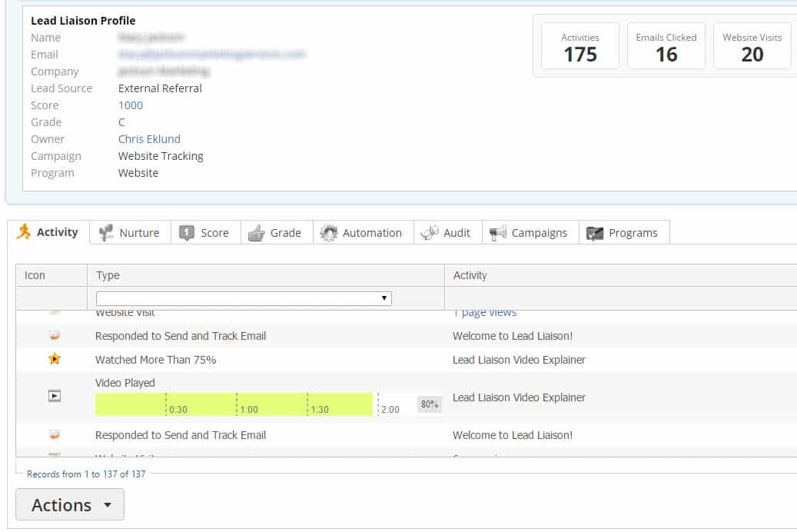Image resolution: width=797 pixels, height=532 pixels.
Task: Click the 1:00 marker on video timeline
Action: [248, 410]
